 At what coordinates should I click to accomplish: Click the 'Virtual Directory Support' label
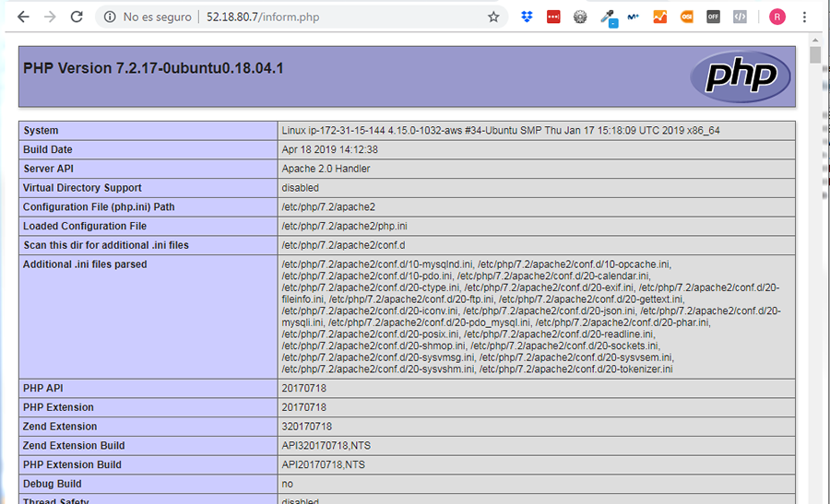pyautogui.click(x=82, y=188)
